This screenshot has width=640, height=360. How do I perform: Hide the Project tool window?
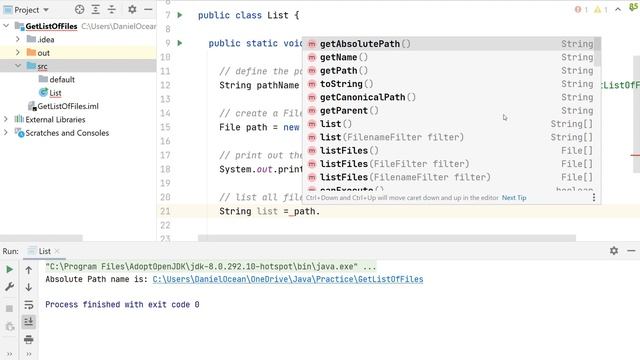coord(148,9)
